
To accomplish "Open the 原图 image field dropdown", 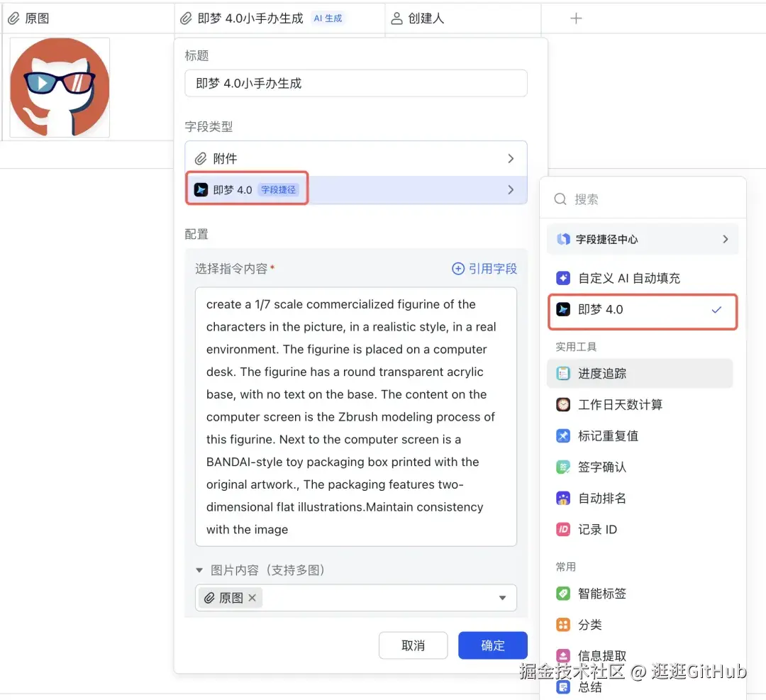I will 504,598.
